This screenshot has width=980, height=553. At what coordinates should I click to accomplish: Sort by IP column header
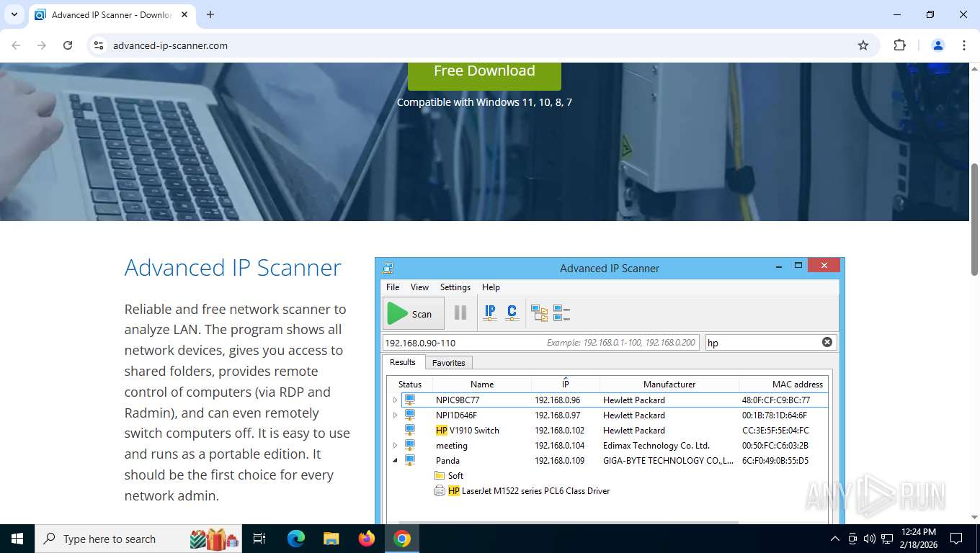[566, 384]
